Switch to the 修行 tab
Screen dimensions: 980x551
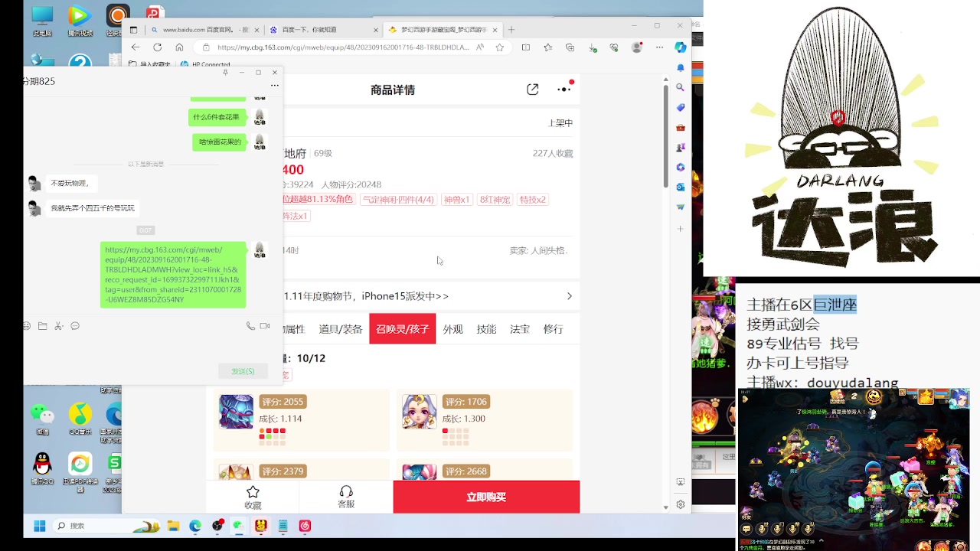[x=554, y=329]
